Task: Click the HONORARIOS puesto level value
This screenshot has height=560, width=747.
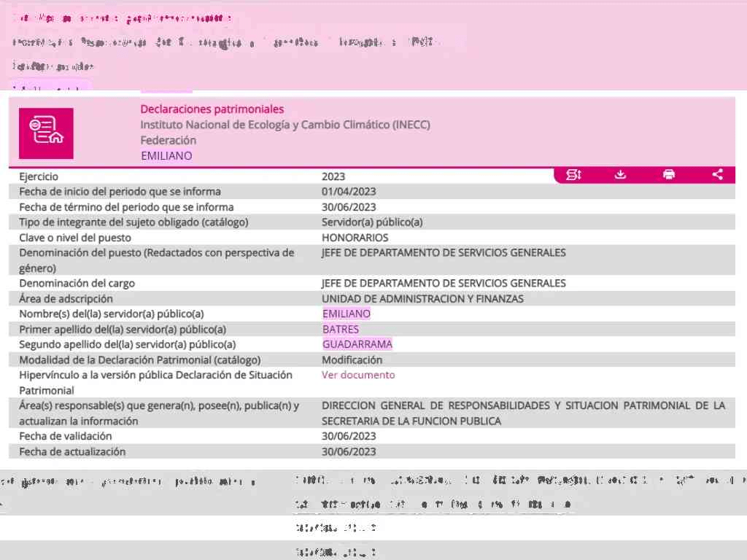Action: click(x=355, y=238)
